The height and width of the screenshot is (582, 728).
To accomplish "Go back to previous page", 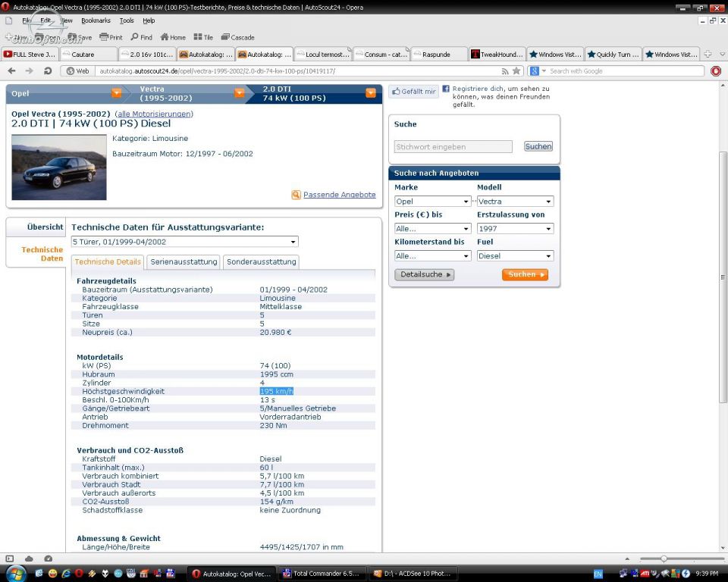I will pyautogui.click(x=11, y=71).
